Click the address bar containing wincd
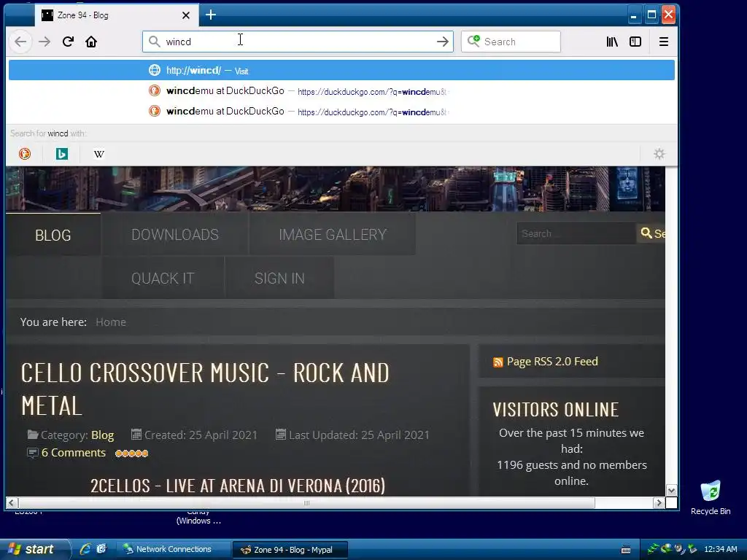The width and height of the screenshot is (747, 560). (298, 42)
